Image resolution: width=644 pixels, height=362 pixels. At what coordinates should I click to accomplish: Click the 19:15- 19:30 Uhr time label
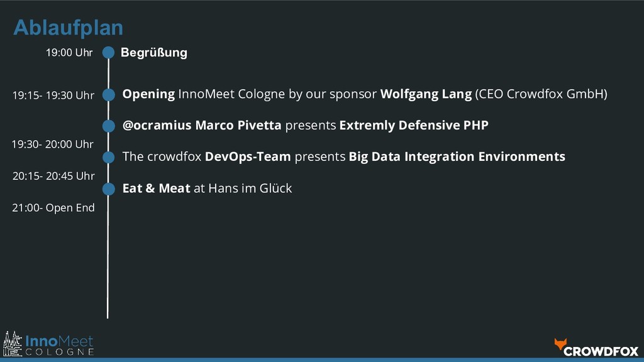click(x=53, y=96)
